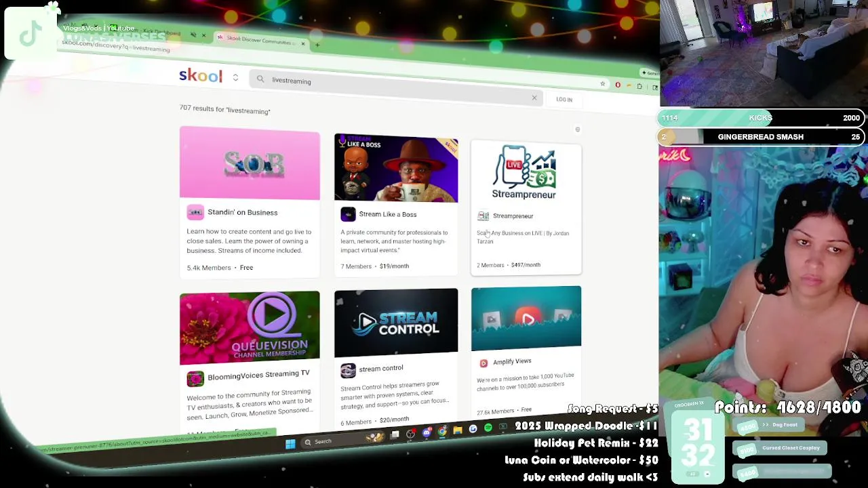Viewport: 868px width, 488px height.
Task: Close the Skool Discover Communities tab
Action: click(303, 44)
